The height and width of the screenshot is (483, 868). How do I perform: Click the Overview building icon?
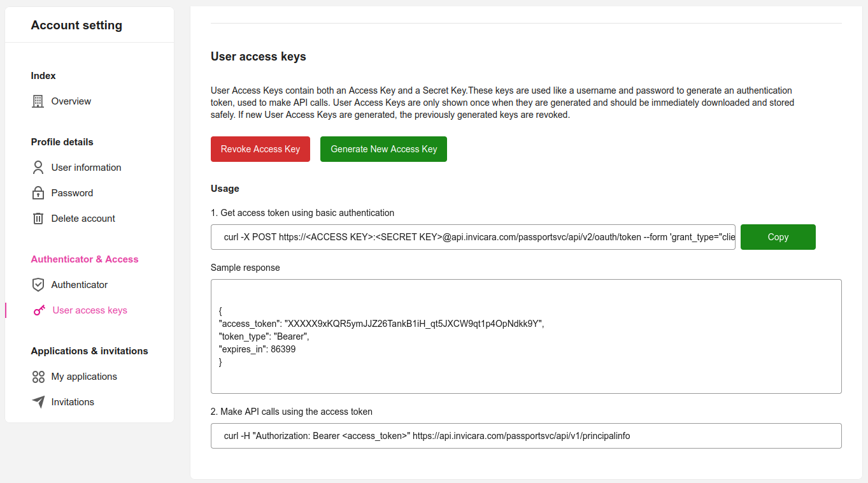point(38,101)
